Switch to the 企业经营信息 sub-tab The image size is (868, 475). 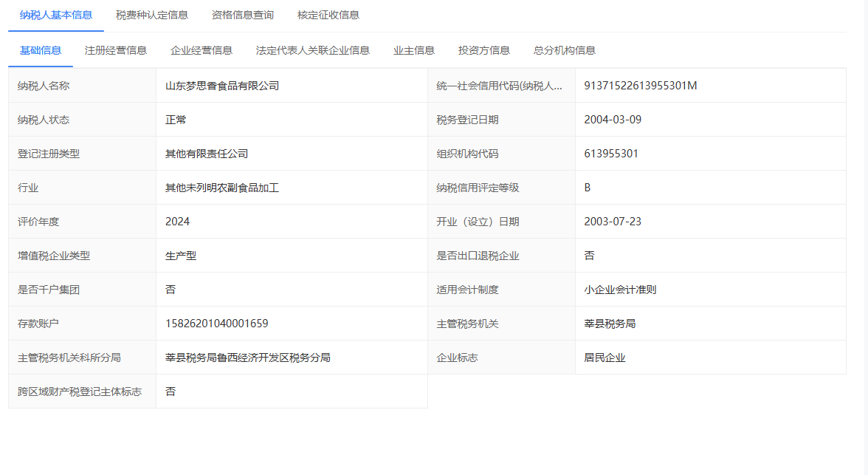201,50
